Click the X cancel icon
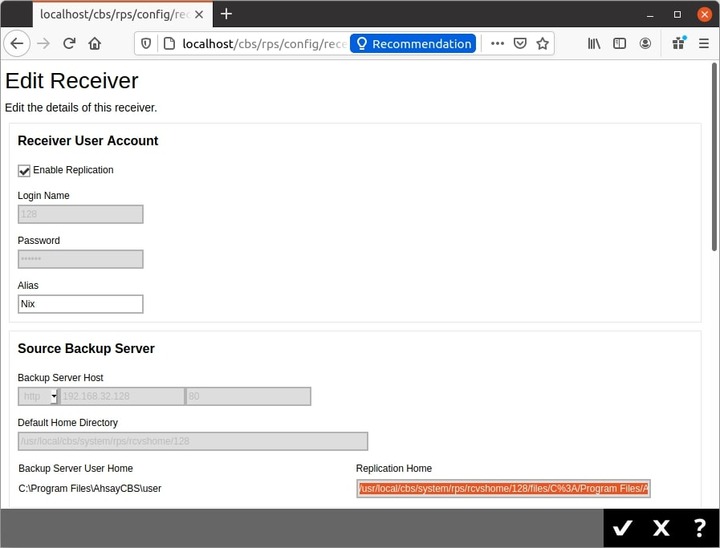The height and width of the screenshot is (548, 720). tap(661, 528)
